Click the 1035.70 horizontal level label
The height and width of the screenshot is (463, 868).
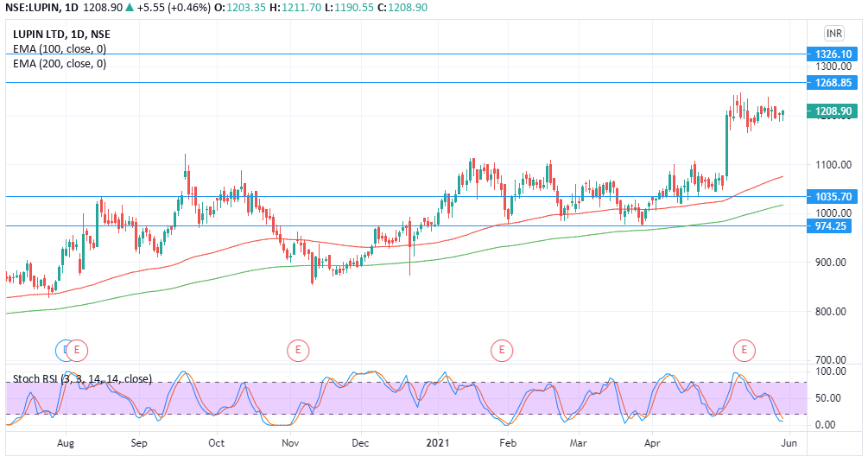(x=833, y=197)
